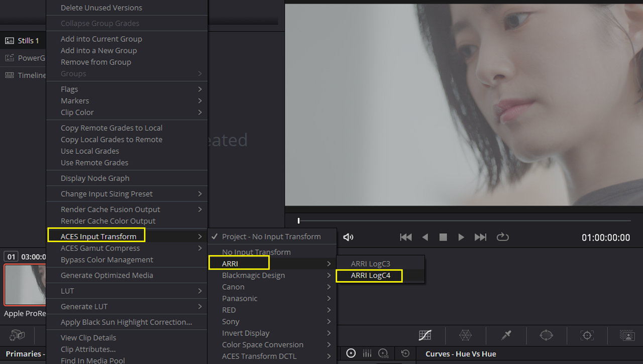Image resolution: width=643 pixels, height=364 pixels.
Task: Open the Power Window palette icon
Action: pos(546,335)
